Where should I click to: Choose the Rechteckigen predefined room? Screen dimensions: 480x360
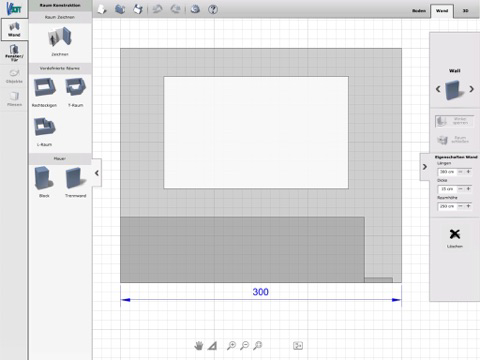44,92
